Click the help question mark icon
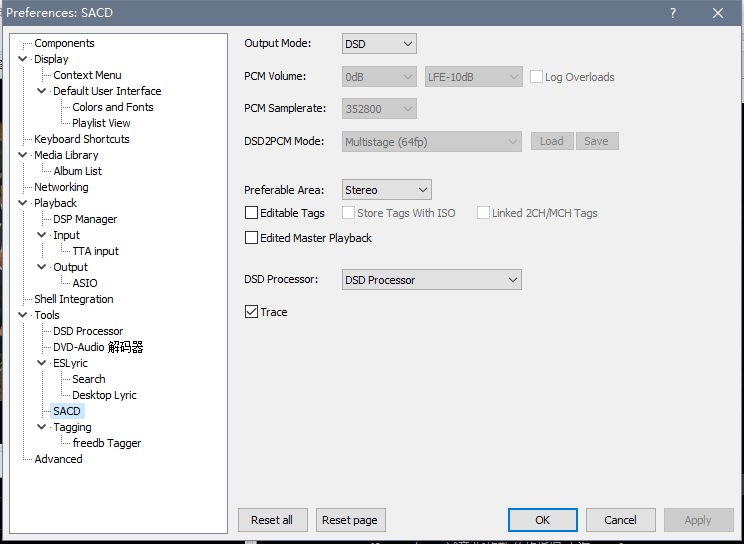 click(673, 13)
